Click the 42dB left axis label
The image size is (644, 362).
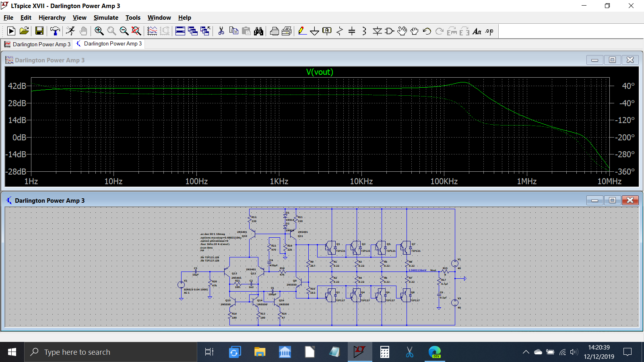tap(17, 86)
